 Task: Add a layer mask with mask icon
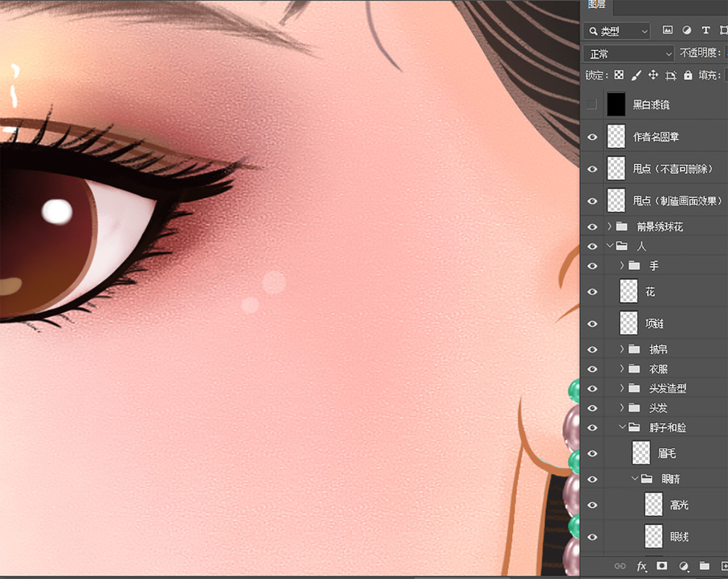(x=662, y=565)
